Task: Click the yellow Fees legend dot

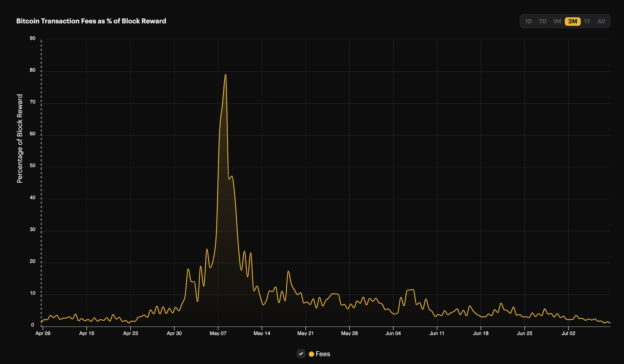Action: click(311, 354)
